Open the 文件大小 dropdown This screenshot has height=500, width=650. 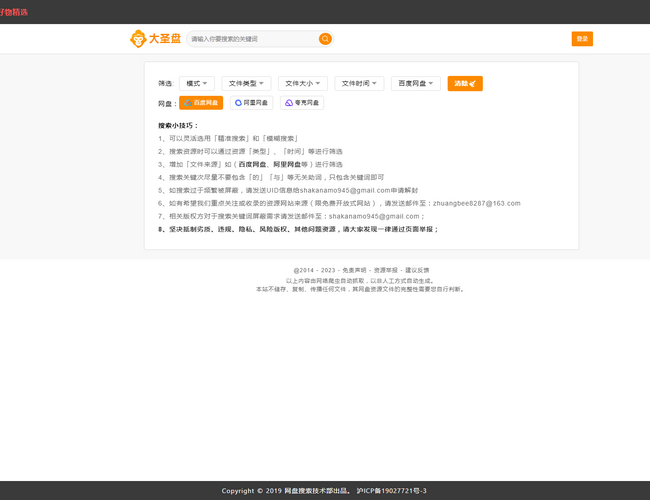tap(303, 83)
